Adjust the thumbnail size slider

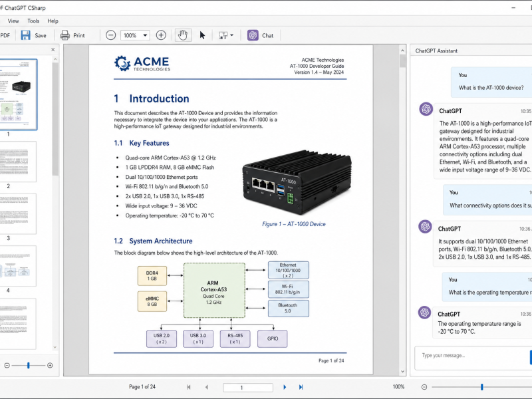pos(29,365)
